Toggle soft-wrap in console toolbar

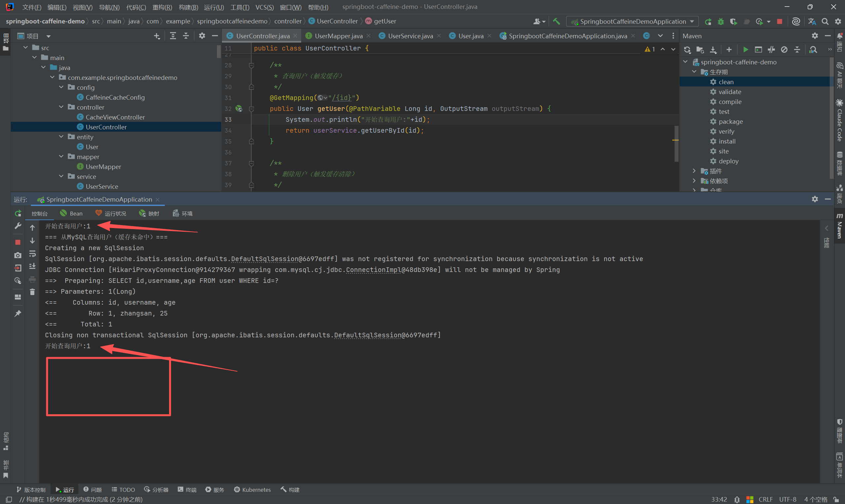coord(32,254)
